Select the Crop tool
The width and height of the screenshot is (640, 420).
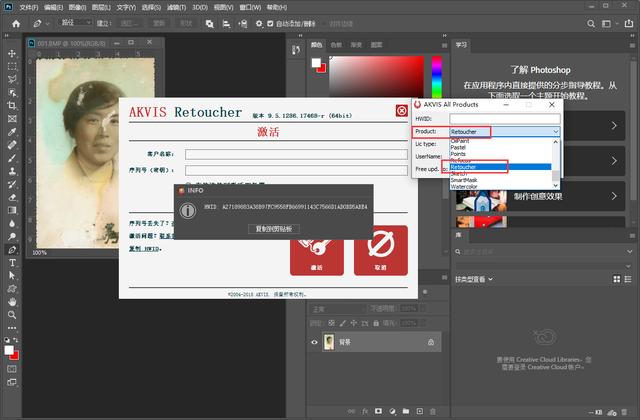12,105
